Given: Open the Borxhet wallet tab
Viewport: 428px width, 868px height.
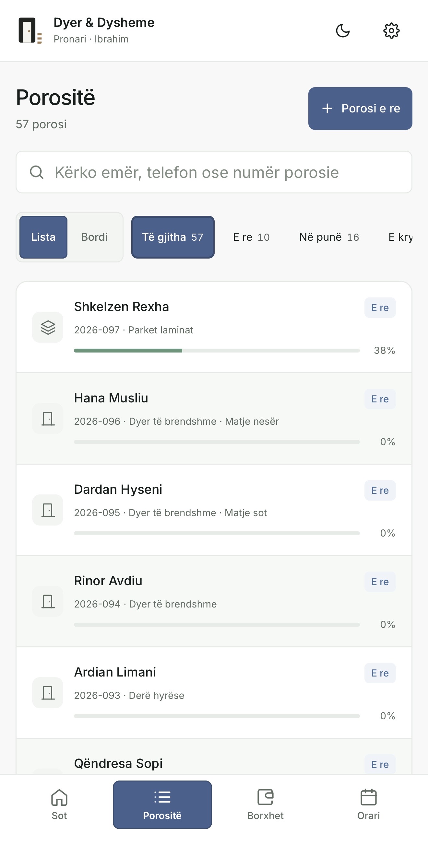Looking at the screenshot, I should point(266,804).
